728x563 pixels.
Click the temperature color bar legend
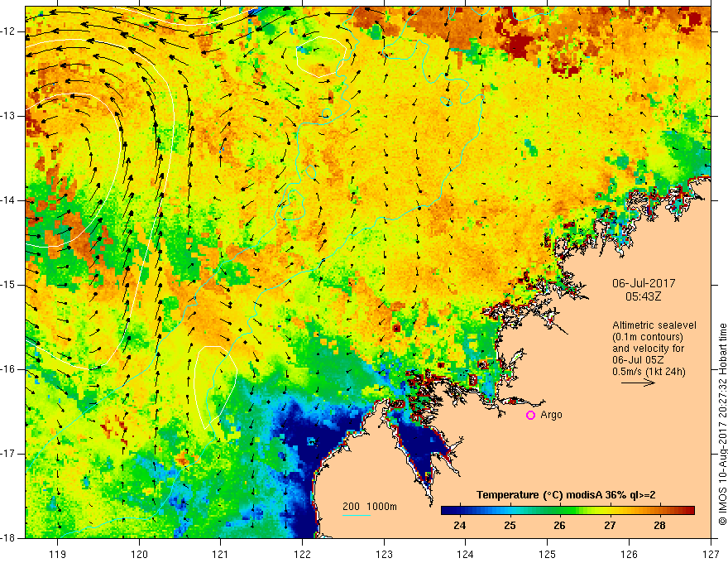click(568, 511)
